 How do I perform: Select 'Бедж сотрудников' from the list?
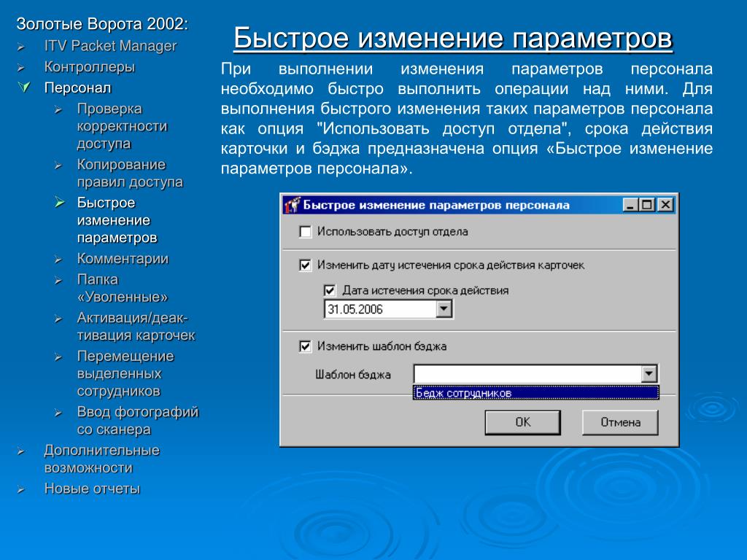pyautogui.click(x=536, y=393)
